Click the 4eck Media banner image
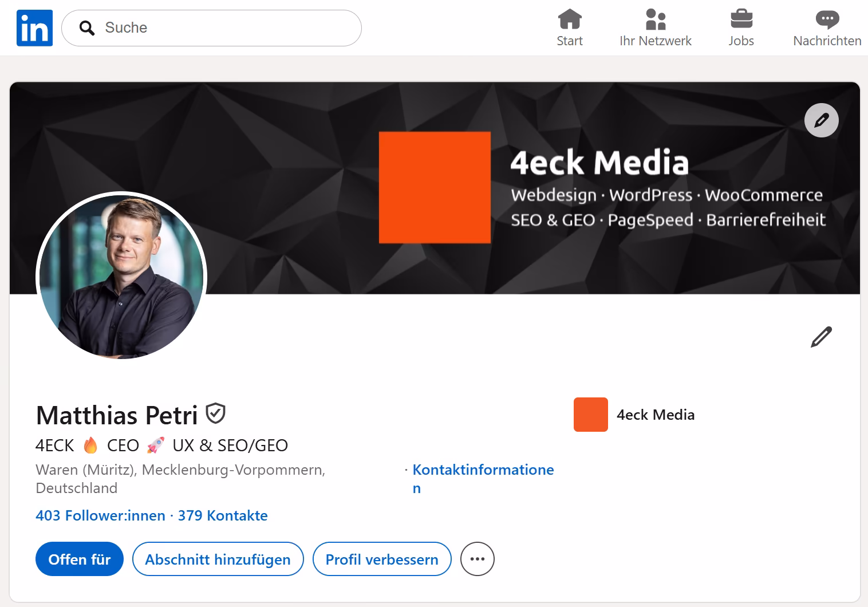The image size is (868, 607). (x=435, y=188)
